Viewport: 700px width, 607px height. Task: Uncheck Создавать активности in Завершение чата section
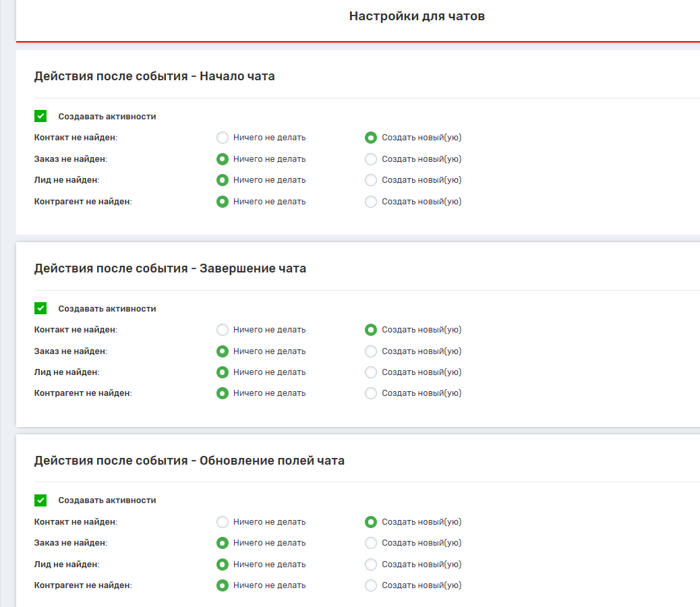(x=40, y=309)
